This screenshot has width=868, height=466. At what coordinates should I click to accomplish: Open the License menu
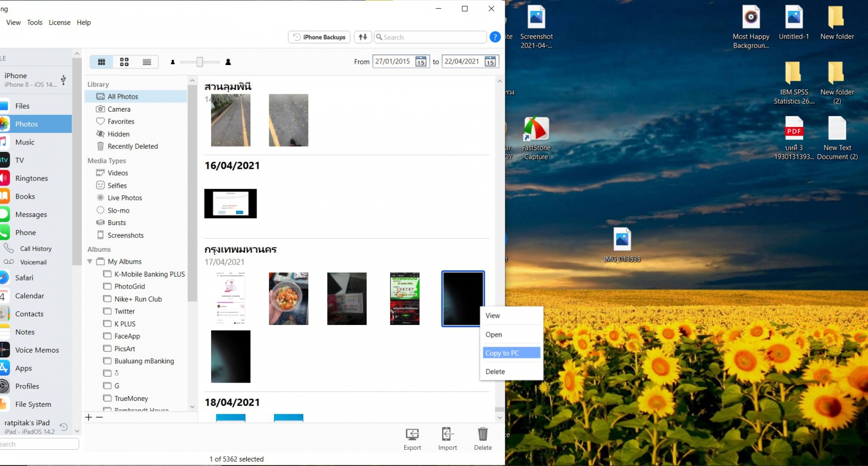pyautogui.click(x=60, y=22)
